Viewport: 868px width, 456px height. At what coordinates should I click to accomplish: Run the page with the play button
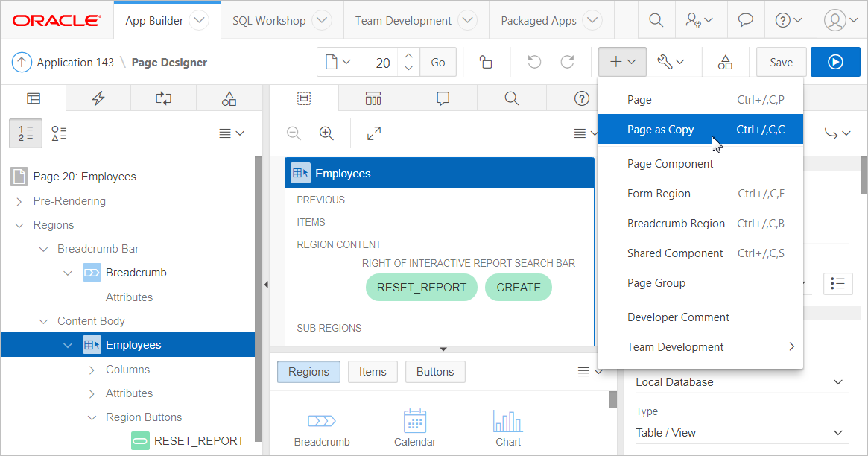pos(835,63)
